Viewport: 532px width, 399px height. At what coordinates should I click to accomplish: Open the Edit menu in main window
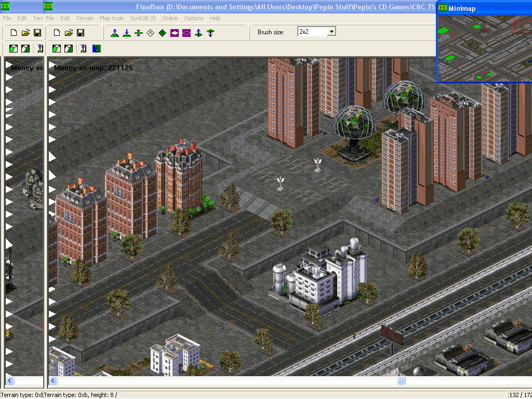[x=65, y=18]
